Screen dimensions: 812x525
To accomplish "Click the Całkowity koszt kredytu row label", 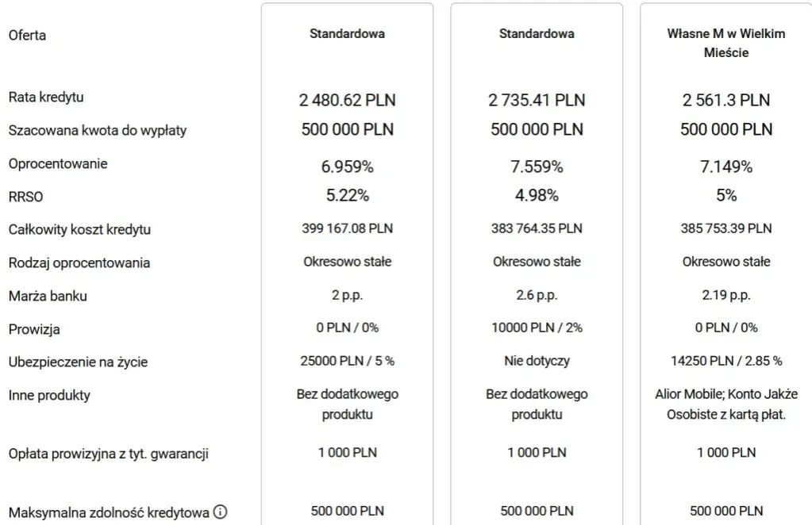I will 79,230.
